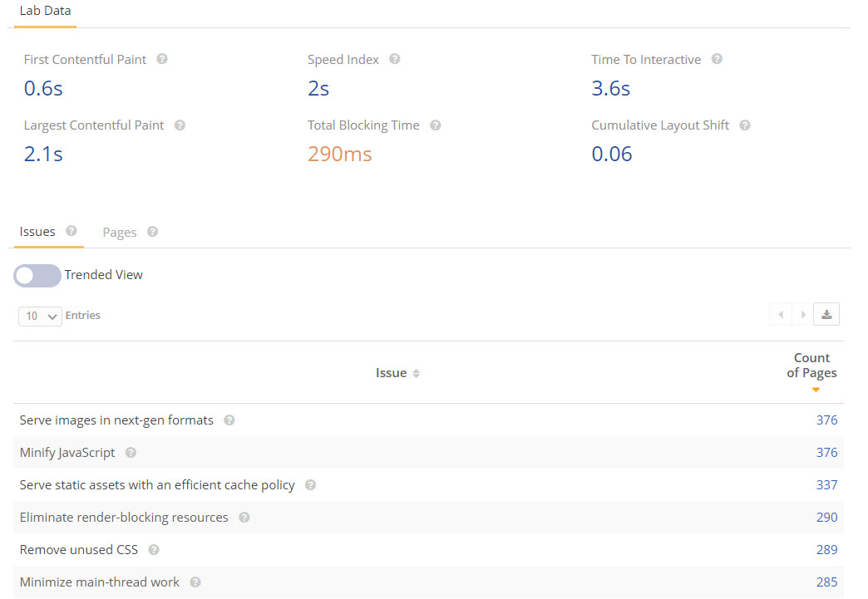Open the 10 Entries dropdown
868x599 pixels.
[x=40, y=317]
